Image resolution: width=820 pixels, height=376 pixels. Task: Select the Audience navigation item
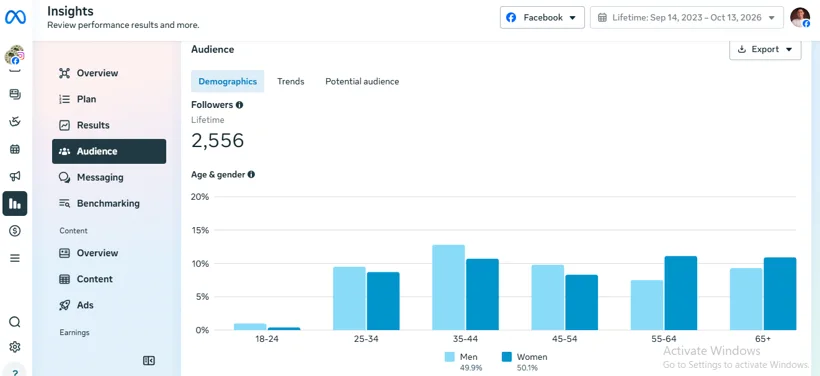coord(109,151)
